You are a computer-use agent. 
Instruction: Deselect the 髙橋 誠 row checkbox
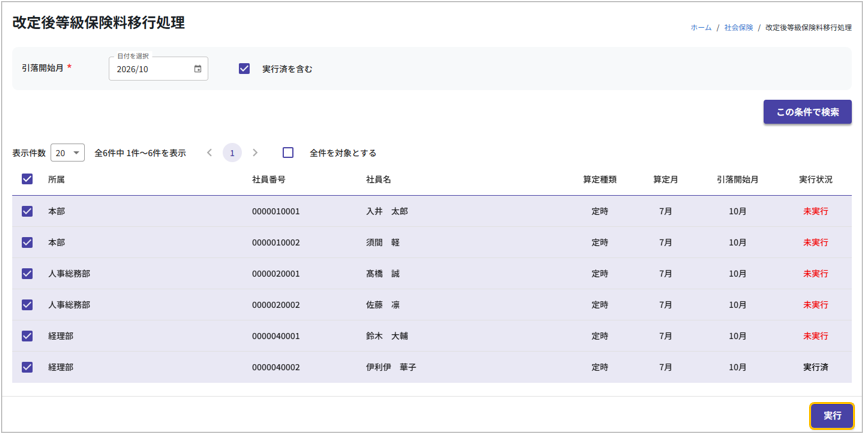(27, 274)
